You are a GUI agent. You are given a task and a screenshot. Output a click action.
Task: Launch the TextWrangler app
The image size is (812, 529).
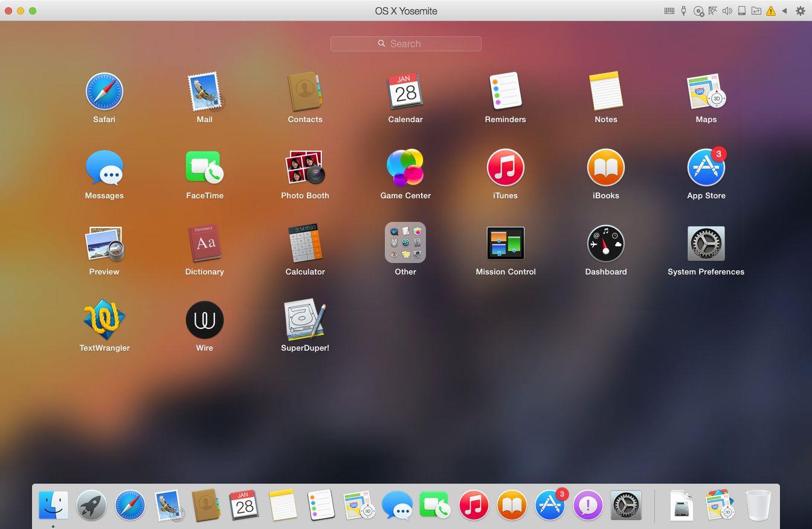pos(104,320)
